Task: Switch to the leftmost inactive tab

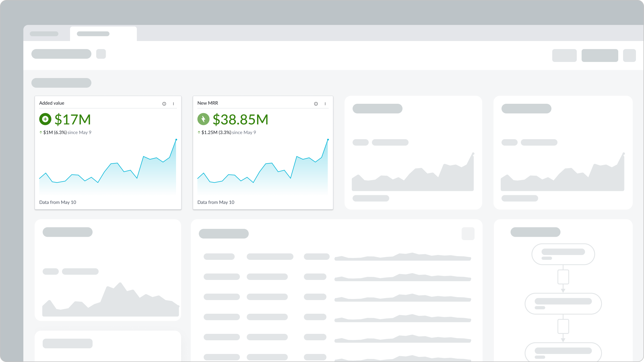Action: pos(44,34)
